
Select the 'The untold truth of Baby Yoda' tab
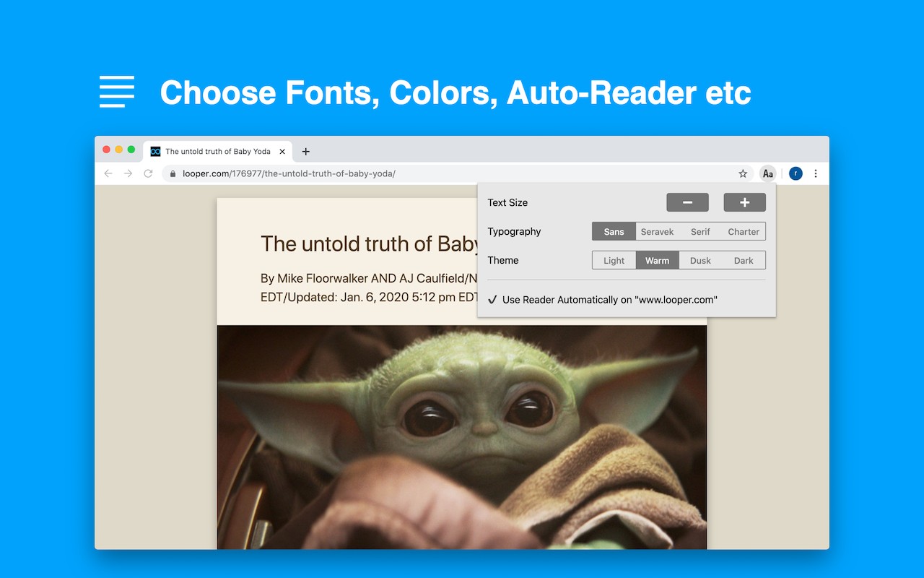point(217,152)
